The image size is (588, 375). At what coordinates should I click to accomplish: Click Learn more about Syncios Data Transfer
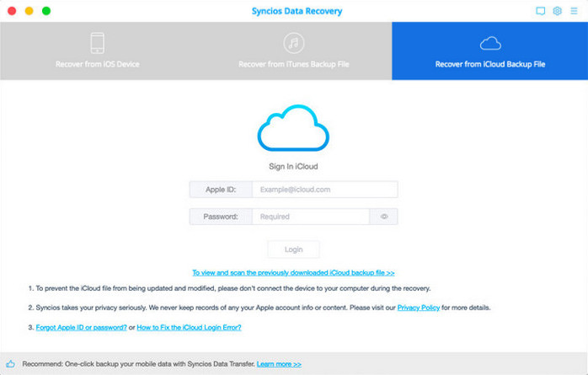[x=279, y=364]
